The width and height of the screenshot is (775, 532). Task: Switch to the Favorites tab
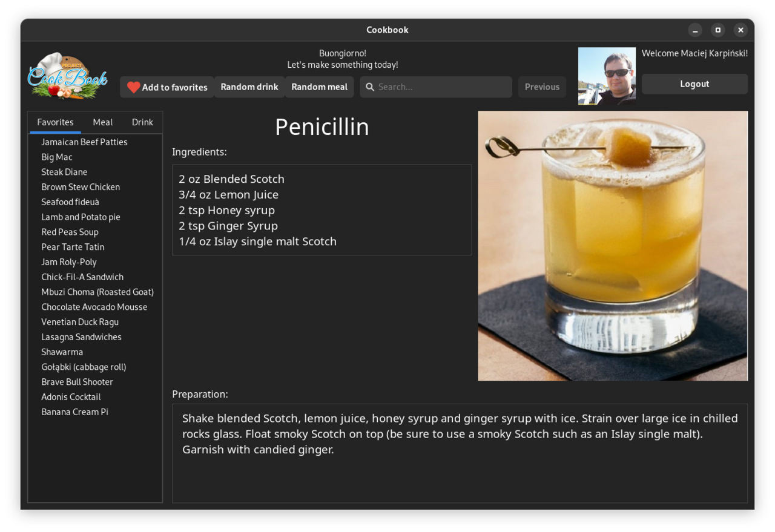pos(55,122)
